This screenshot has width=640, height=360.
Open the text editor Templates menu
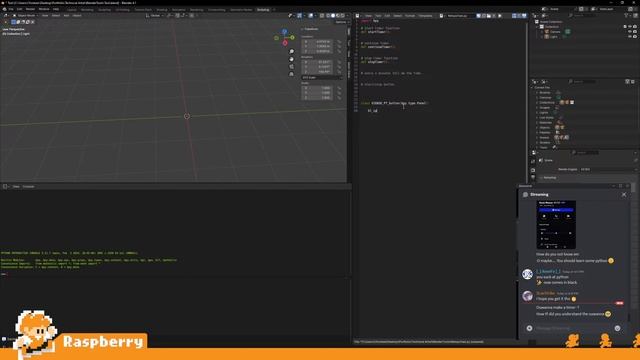pyautogui.click(x=425, y=16)
